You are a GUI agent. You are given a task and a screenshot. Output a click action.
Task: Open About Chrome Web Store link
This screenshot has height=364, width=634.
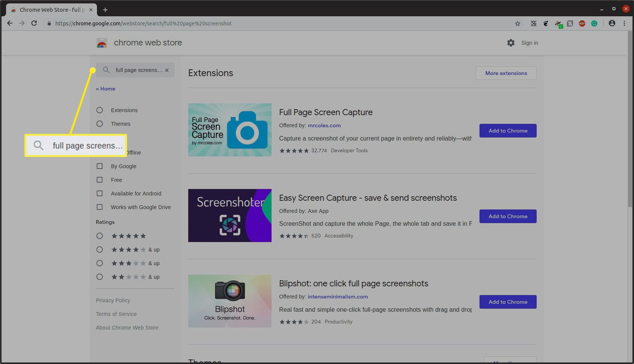click(x=127, y=328)
